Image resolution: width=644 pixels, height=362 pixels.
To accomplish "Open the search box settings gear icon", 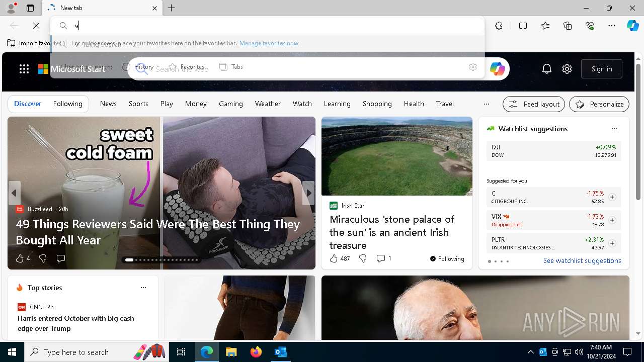I will (x=472, y=67).
